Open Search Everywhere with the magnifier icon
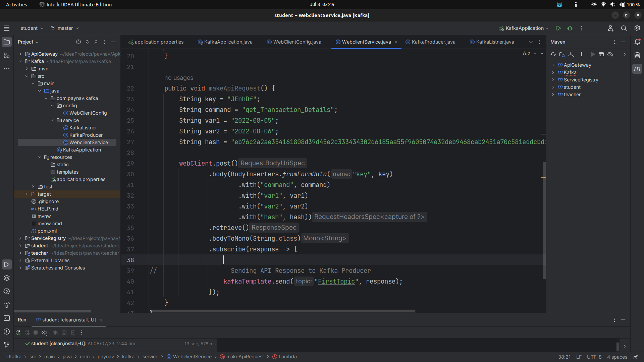 [x=624, y=28]
